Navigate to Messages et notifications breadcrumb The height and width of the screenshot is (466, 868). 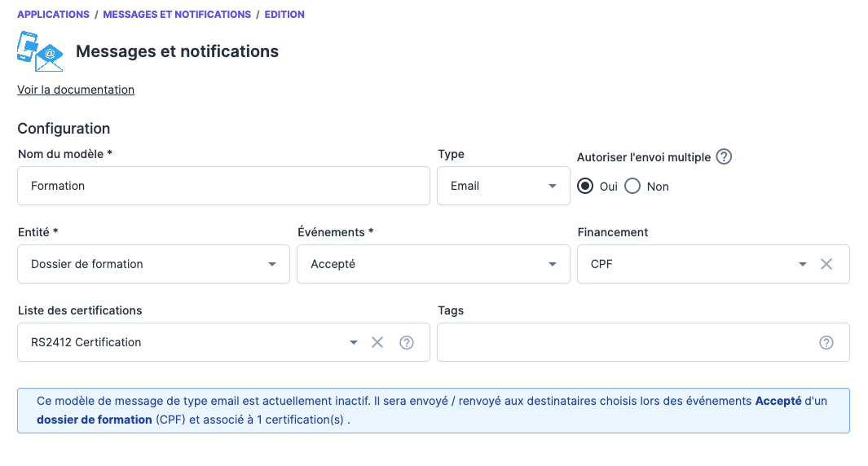click(x=177, y=15)
